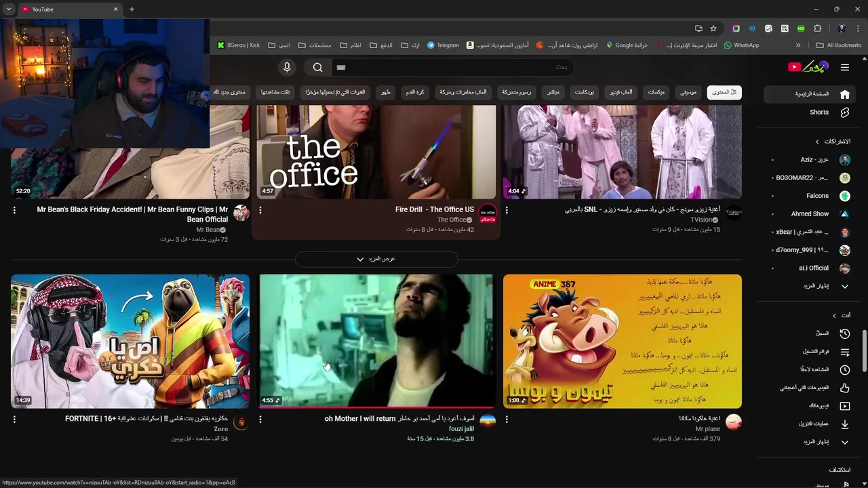Select the ميكسات mixes filter chip
The width and height of the screenshot is (868, 488).
[x=656, y=92]
